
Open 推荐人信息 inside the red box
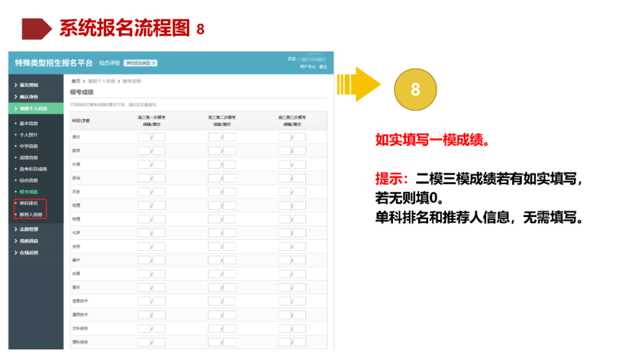32,214
